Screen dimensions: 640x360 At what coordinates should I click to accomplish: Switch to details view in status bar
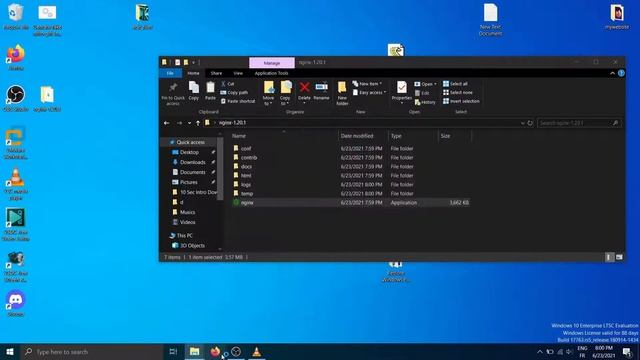[609, 257]
